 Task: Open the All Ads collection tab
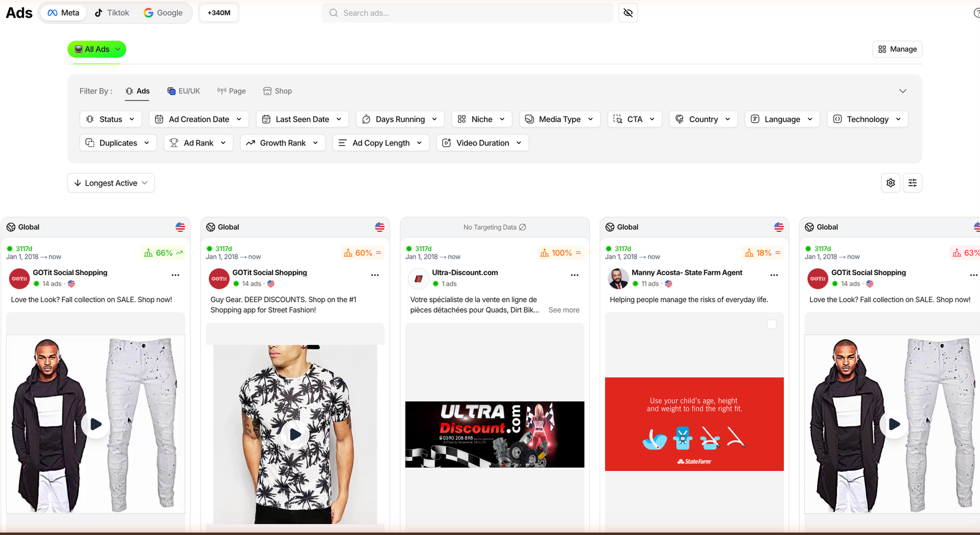coord(97,49)
